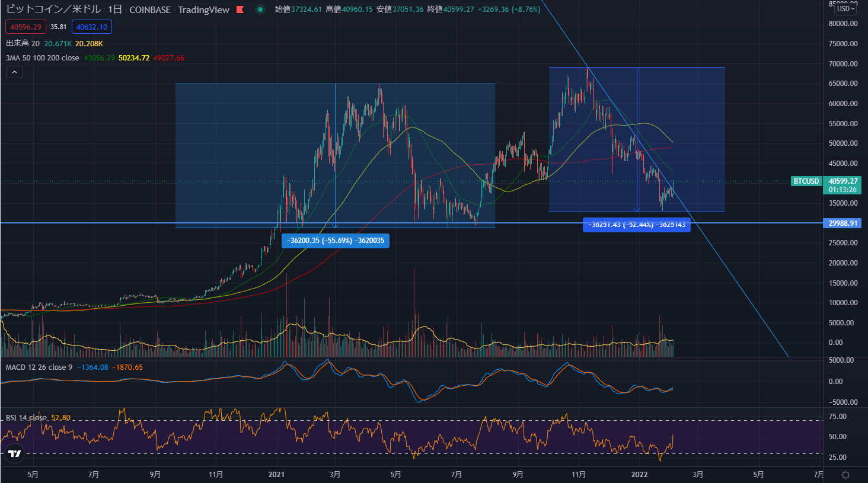Image resolution: width=868 pixels, height=483 pixels.
Task: Open the USD currency dropdown
Action: [x=846, y=9]
